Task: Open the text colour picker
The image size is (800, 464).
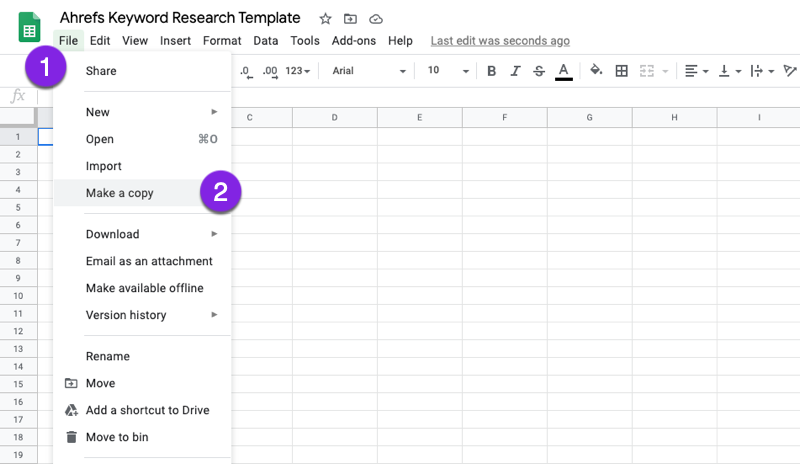Action: coord(563,71)
